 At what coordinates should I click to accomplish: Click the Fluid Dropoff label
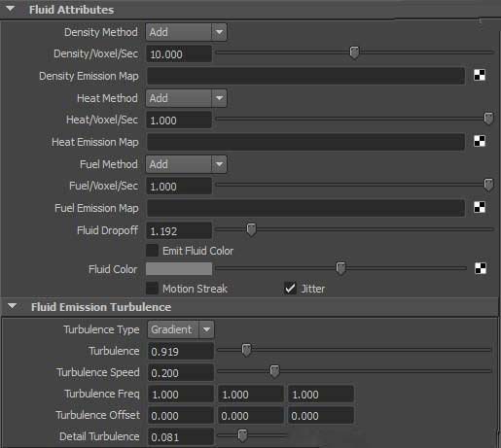[107, 230]
